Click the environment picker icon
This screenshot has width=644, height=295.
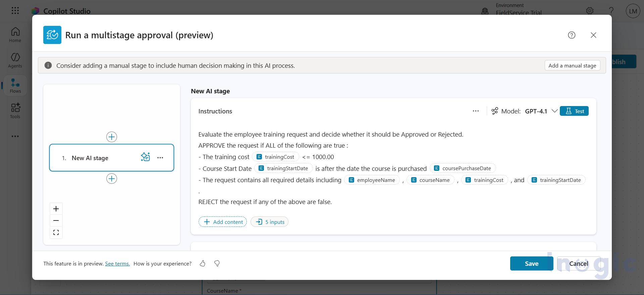click(x=485, y=11)
